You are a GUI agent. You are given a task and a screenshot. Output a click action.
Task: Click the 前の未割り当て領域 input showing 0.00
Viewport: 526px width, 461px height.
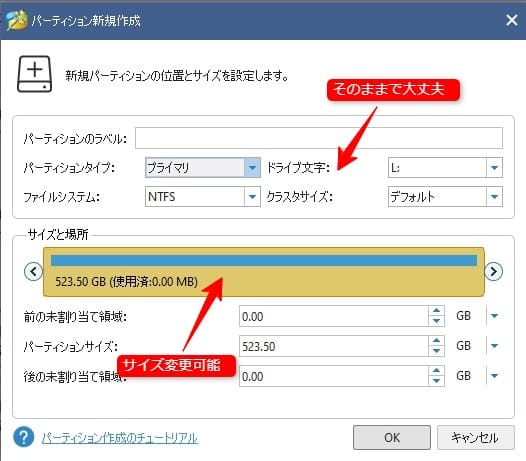[334, 316]
